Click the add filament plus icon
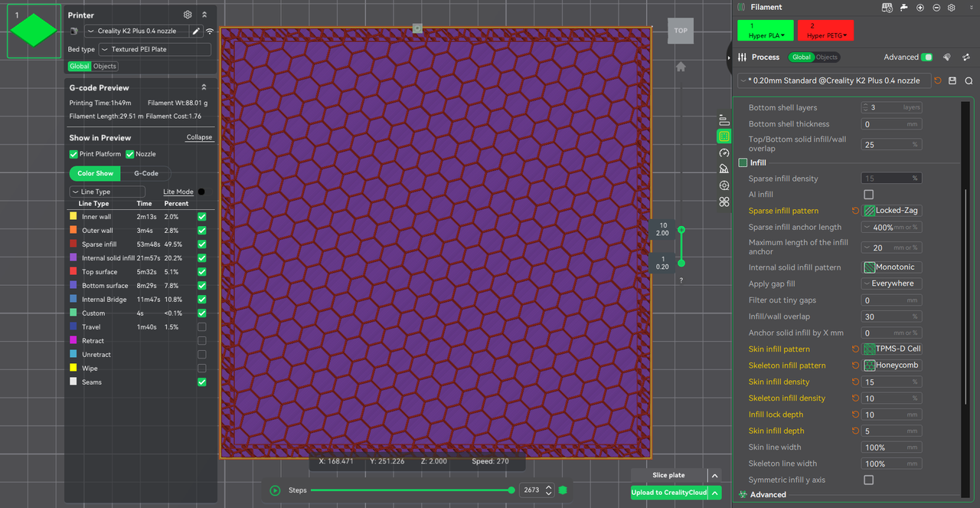The width and height of the screenshot is (980, 508). point(920,8)
